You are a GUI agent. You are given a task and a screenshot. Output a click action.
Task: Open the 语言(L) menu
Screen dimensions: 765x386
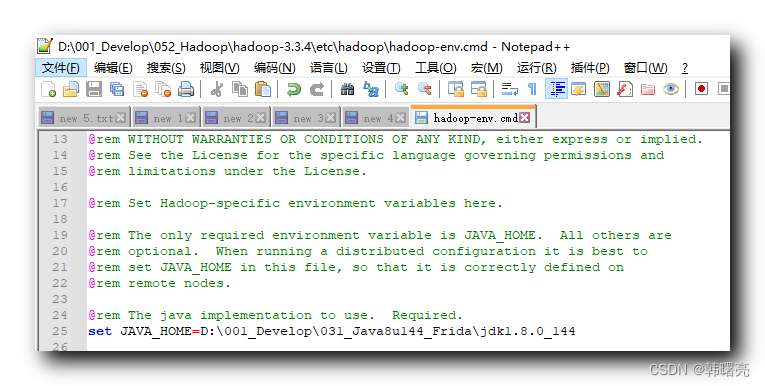click(x=329, y=68)
